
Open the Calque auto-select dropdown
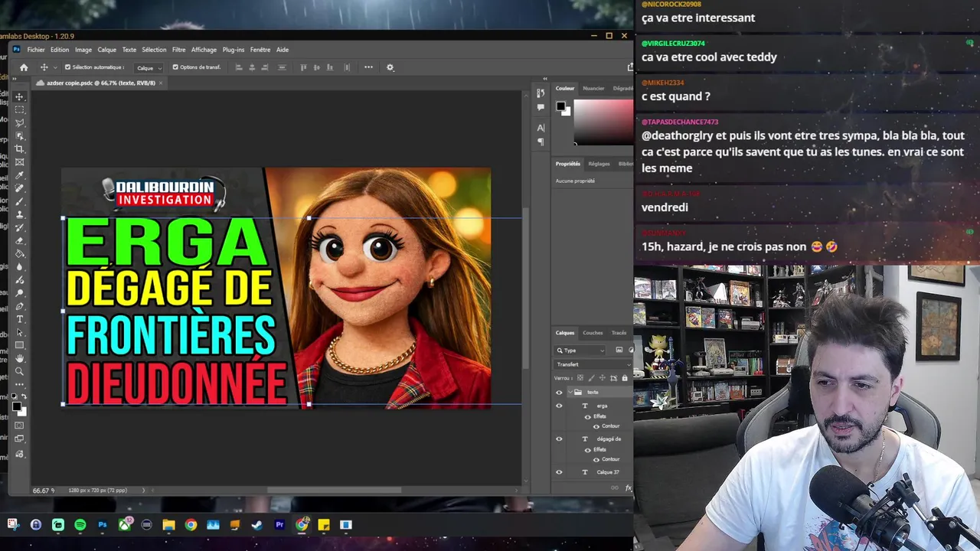(x=148, y=67)
